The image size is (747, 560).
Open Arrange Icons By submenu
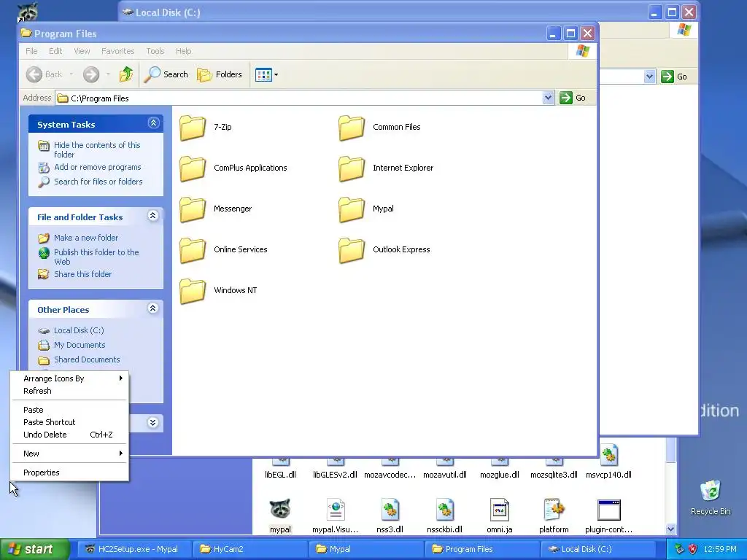69,378
